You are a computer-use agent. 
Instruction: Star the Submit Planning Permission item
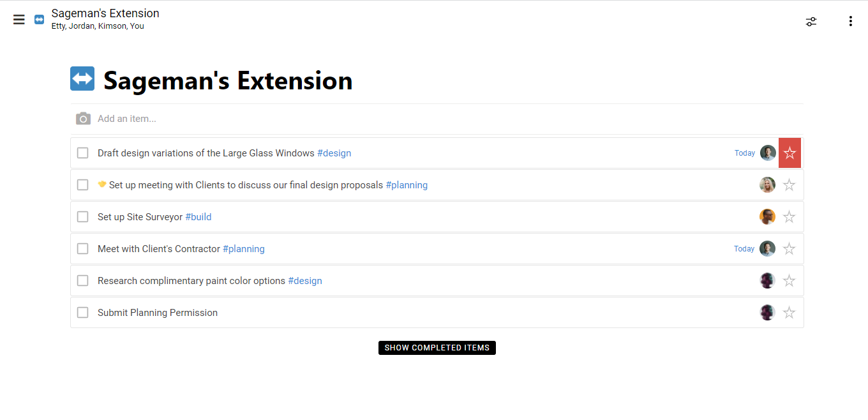[789, 313]
